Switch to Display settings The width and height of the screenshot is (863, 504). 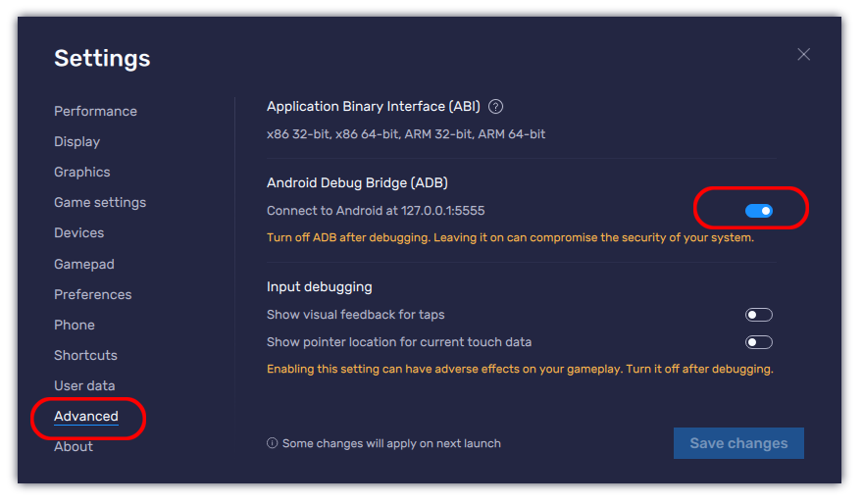[77, 142]
